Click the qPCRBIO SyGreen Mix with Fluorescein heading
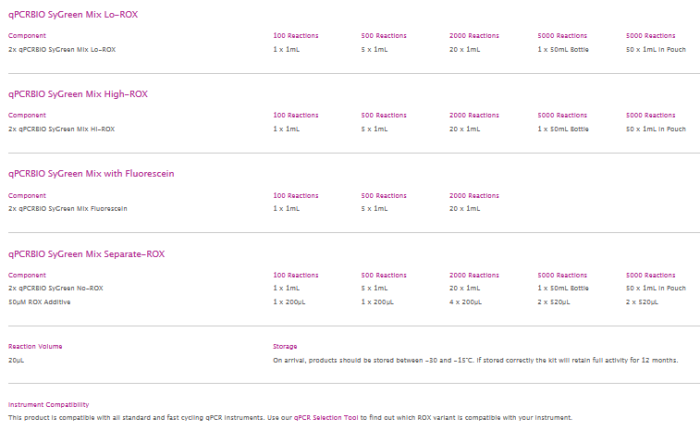The image size is (700, 443). pyautogui.click(x=86, y=174)
